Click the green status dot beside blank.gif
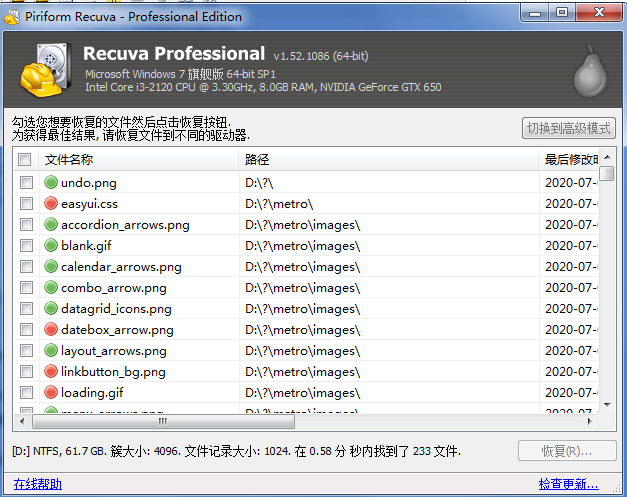This screenshot has height=497, width=627. click(x=51, y=246)
